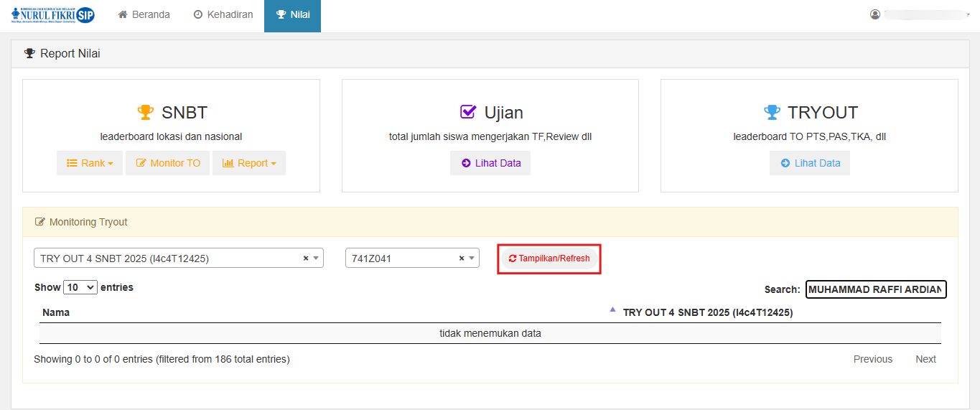Expand the Rank dropdown button

coord(90,163)
